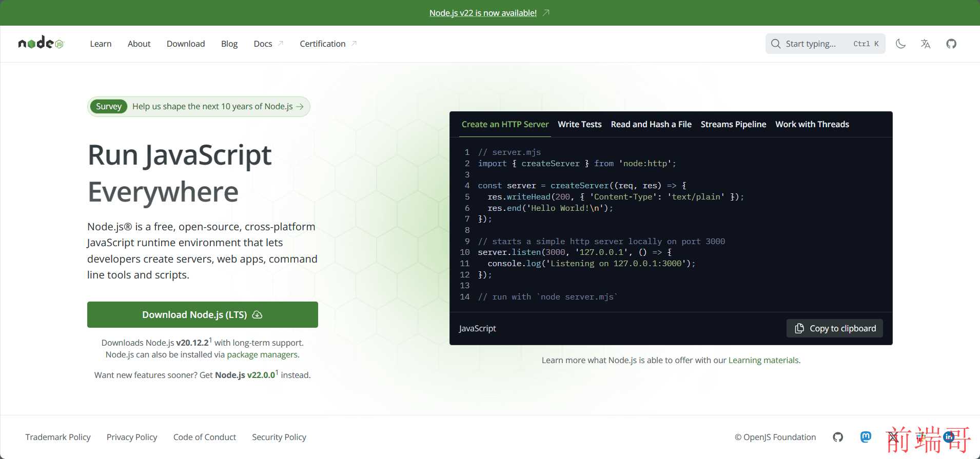
Task: Click external arrow icon next to Docs
Action: 281,44
